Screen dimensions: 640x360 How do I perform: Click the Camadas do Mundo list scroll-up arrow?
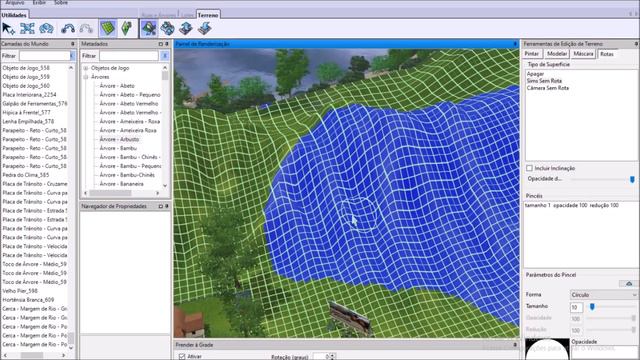pos(71,67)
